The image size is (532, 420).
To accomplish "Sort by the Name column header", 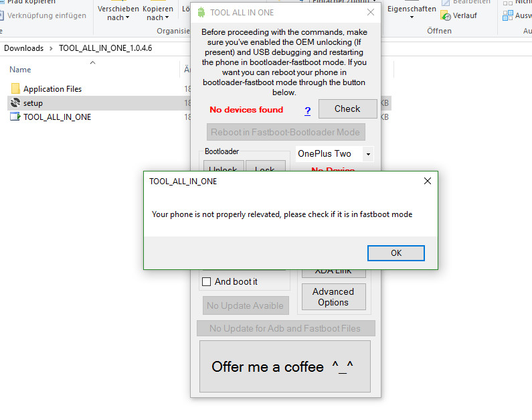I will pos(20,70).
